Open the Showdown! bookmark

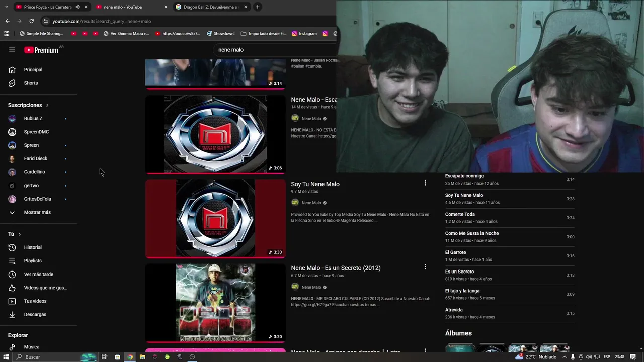(x=220, y=34)
